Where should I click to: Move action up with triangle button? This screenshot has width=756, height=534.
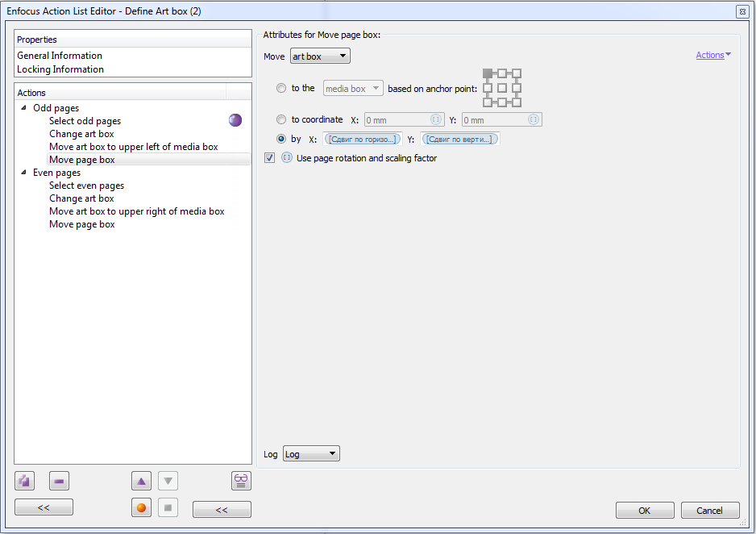141,481
